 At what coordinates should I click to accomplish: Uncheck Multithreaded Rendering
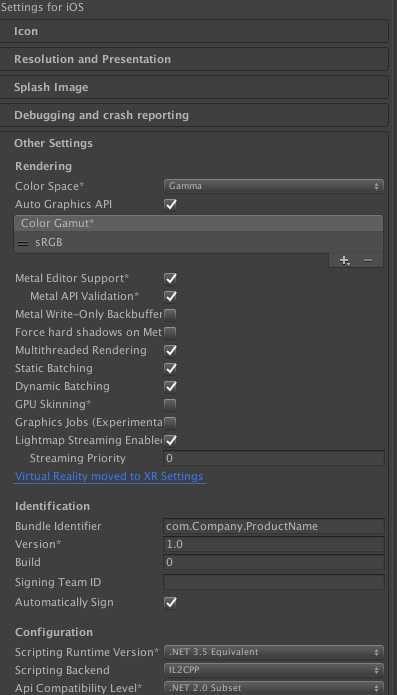click(170, 350)
